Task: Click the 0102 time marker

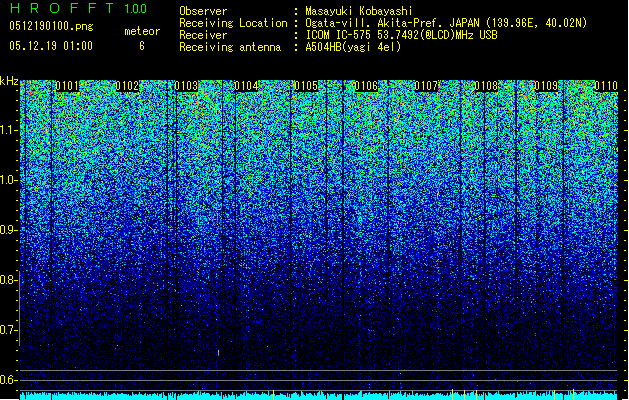Action: [127, 86]
